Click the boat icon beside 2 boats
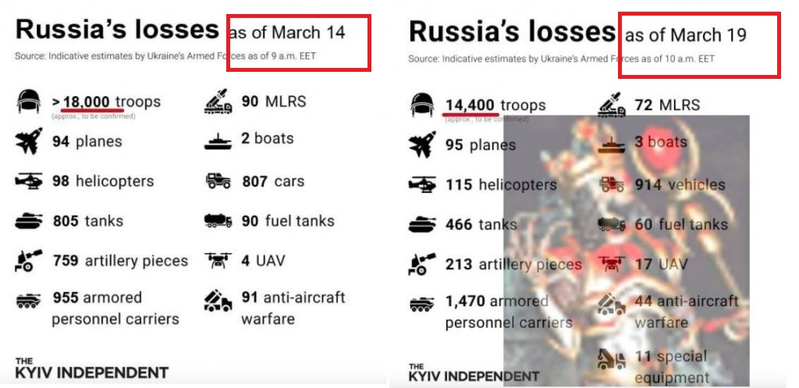 218,141
